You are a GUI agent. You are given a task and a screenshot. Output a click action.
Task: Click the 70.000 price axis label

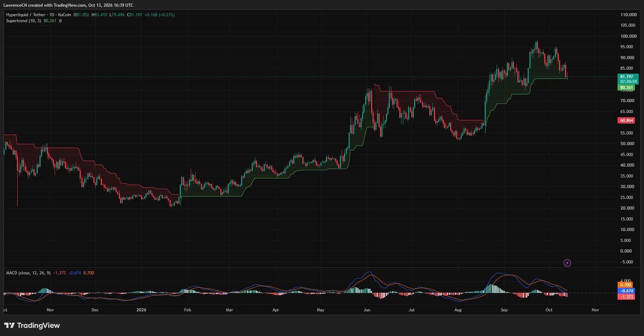(627, 101)
